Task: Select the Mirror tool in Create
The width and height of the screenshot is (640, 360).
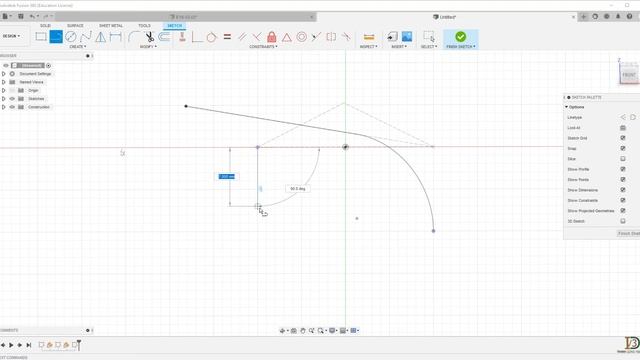Action: 100,37
